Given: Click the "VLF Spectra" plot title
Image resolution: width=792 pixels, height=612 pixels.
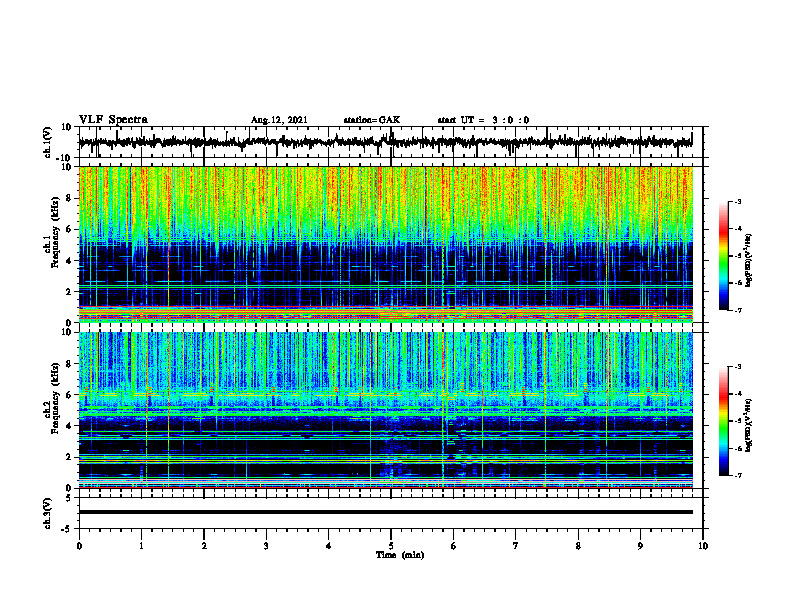Looking at the screenshot, I should click(113, 120).
